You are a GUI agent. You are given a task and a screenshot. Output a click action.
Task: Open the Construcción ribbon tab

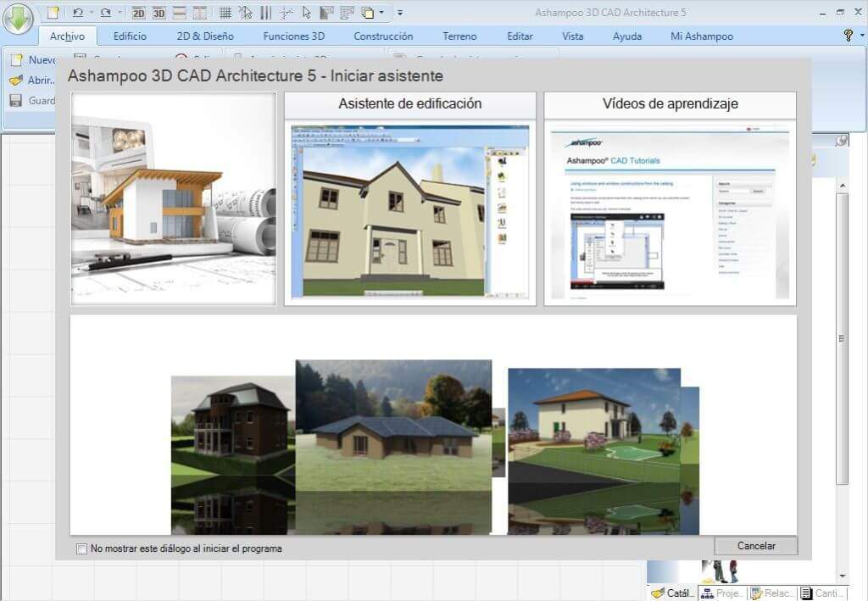383,36
